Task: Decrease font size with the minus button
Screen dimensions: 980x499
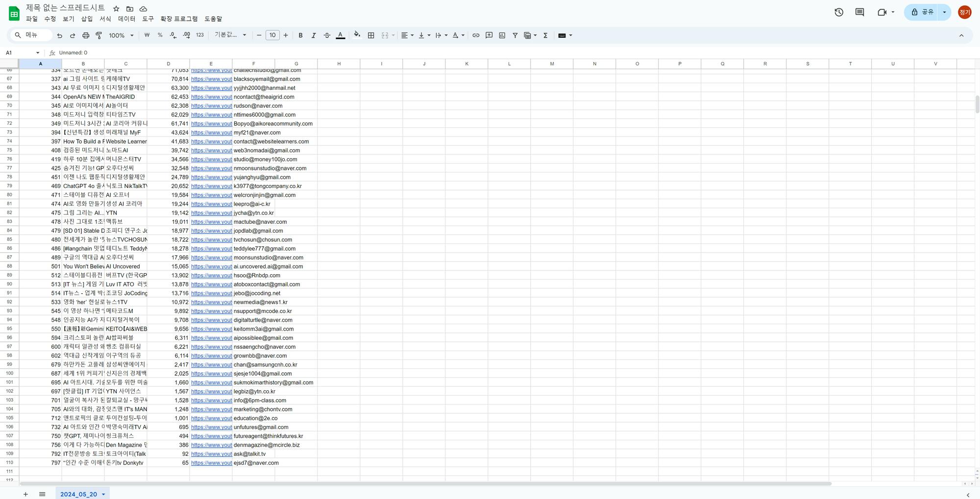Action: (x=259, y=35)
